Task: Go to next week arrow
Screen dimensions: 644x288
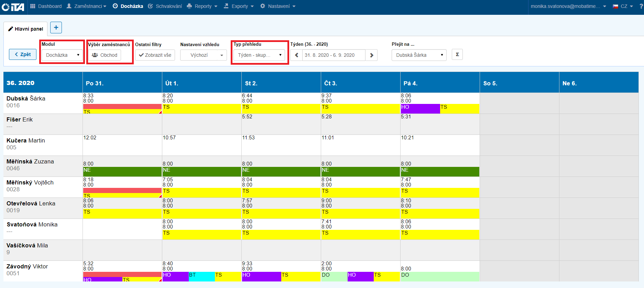Action: pos(371,55)
